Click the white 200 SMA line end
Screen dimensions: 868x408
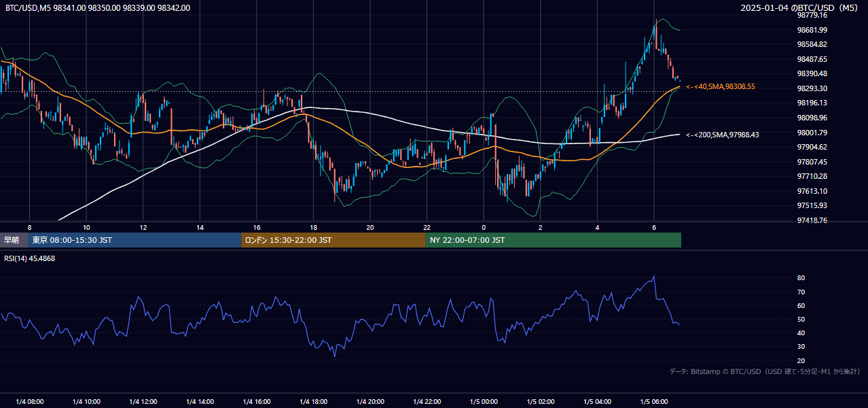(x=679, y=135)
